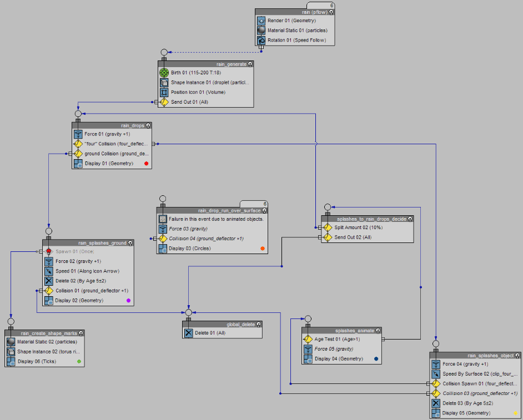Image resolution: width=523 pixels, height=420 pixels.
Task: Open the purple Display 02 color swatch
Action: click(128, 300)
